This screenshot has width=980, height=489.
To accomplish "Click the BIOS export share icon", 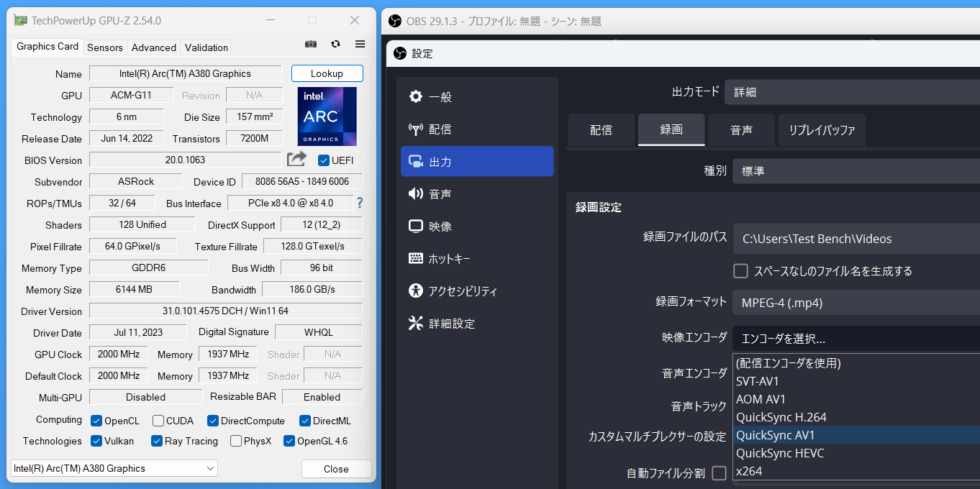I will [x=296, y=159].
